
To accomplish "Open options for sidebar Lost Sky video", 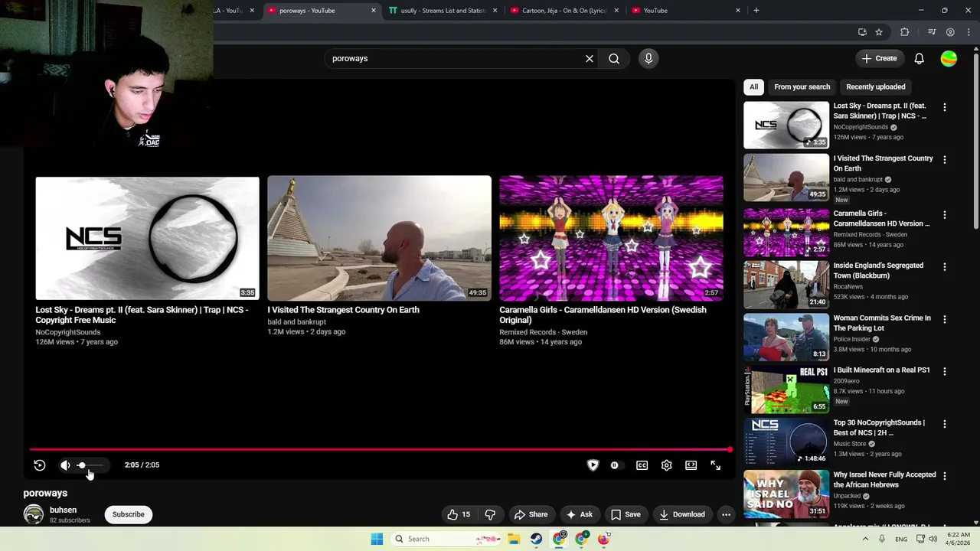I will pyautogui.click(x=944, y=108).
